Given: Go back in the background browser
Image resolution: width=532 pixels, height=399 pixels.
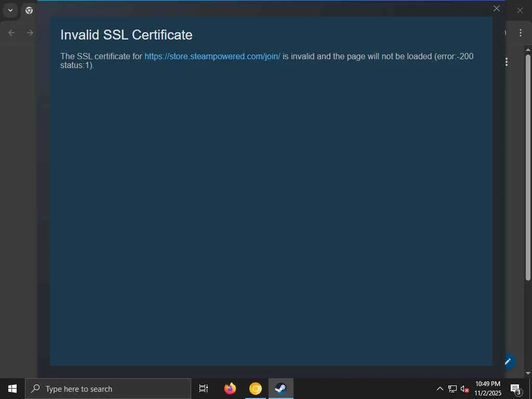Looking at the screenshot, I should pos(11,33).
